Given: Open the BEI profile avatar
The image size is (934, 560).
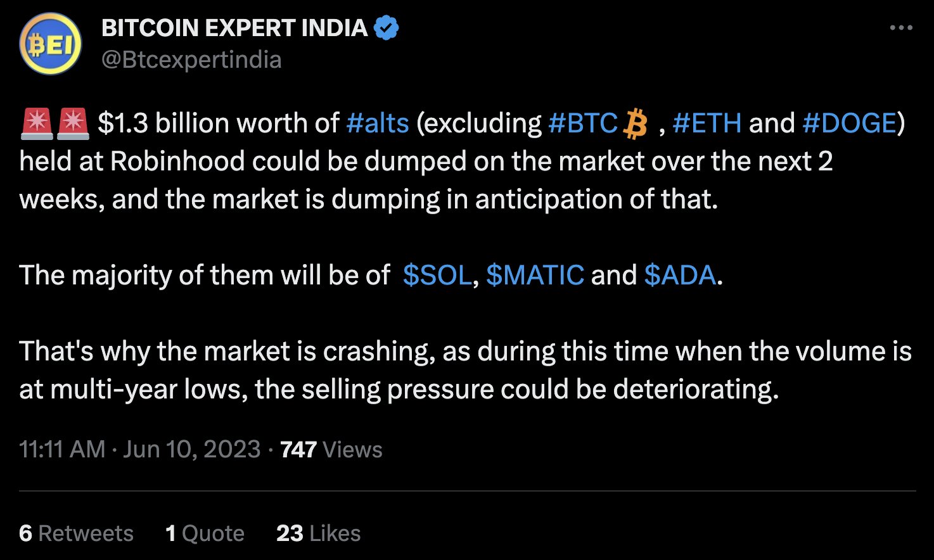Looking at the screenshot, I should point(51,44).
